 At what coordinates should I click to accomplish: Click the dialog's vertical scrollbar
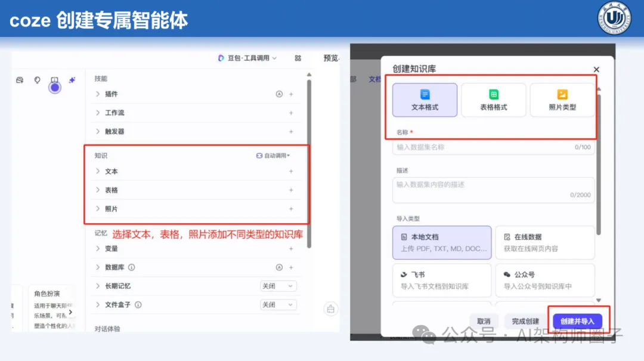click(x=599, y=165)
